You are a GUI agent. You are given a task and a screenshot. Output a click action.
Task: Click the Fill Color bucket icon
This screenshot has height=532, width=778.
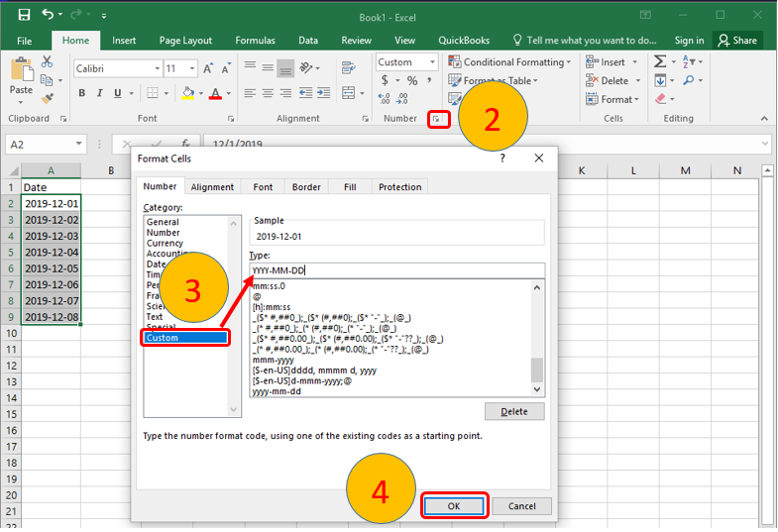pyautogui.click(x=187, y=93)
